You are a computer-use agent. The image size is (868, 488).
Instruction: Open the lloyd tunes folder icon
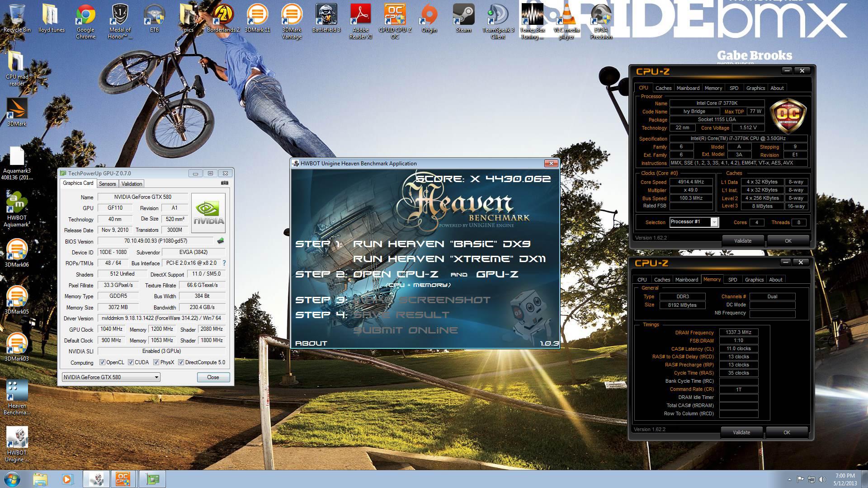pyautogui.click(x=51, y=18)
